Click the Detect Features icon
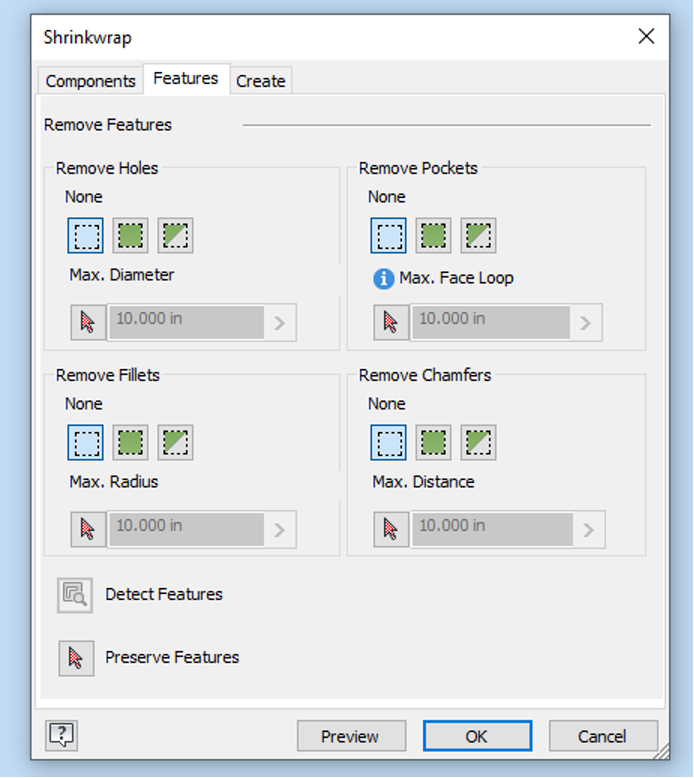The height and width of the screenshot is (778, 694). [75, 595]
